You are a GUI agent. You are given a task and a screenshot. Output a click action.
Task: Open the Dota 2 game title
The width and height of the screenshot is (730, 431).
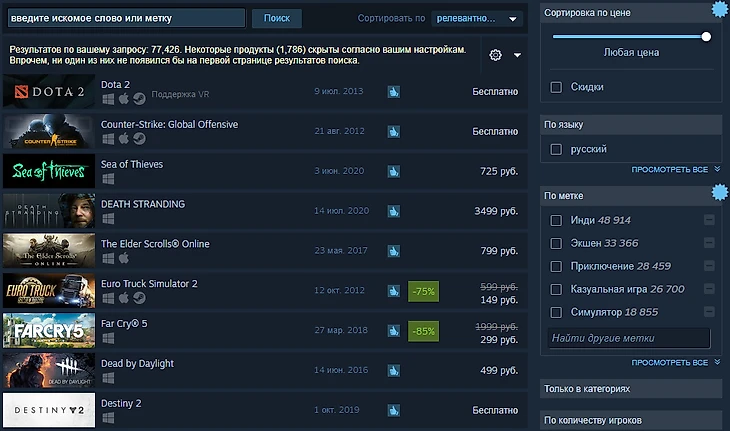pyautogui.click(x=115, y=85)
